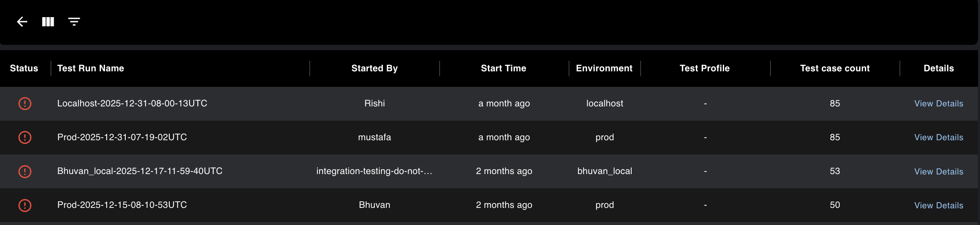This screenshot has height=225, width=980.
Task: Sort by Test Run Name column
Action: click(x=90, y=68)
